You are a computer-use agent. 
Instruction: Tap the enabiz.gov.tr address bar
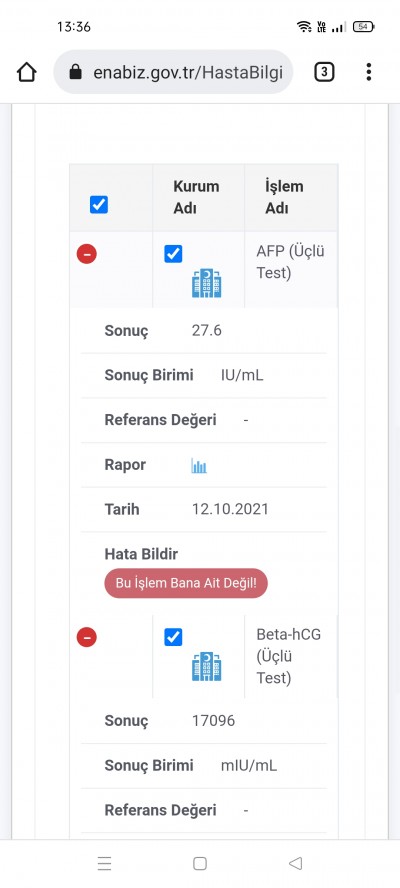pos(173,72)
